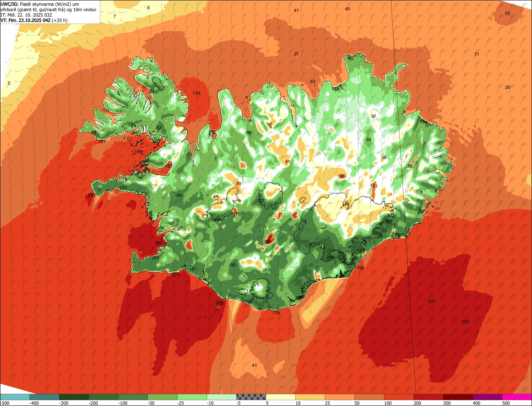Pick the legend swatch between -50 and -25
532x406 pixels.
(163, 397)
